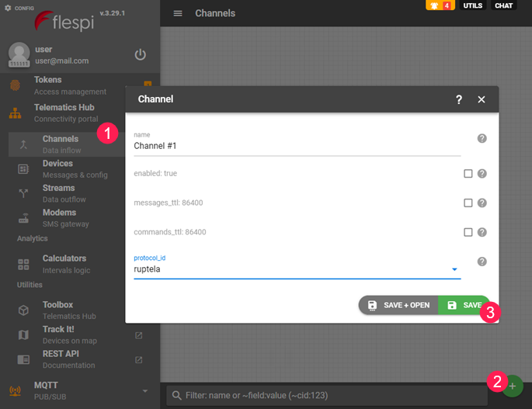
Task: Click the orange notifications badge with 4
Action: click(439, 5)
